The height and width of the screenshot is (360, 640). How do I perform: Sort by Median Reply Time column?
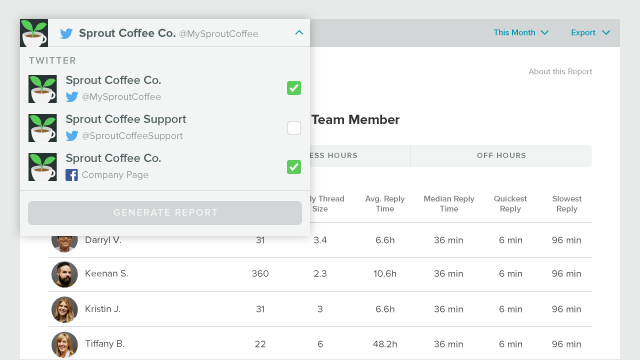pos(449,204)
